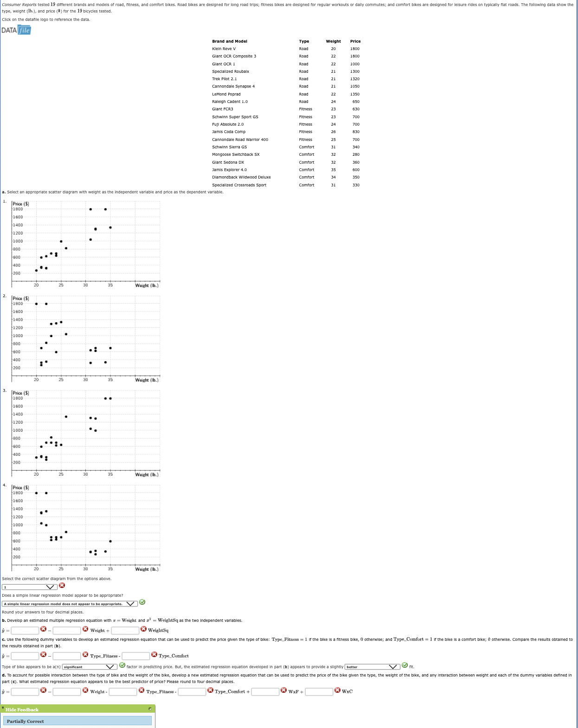Image resolution: width=578 pixels, height=728 pixels.
Task: Click the Specialized Roubaix row
Action: coord(286,71)
